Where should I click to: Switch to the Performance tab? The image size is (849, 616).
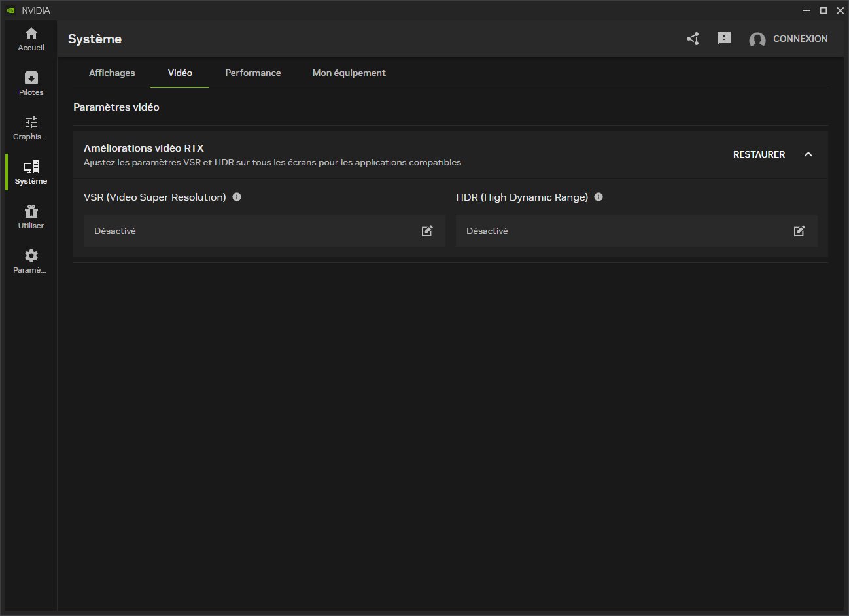click(x=253, y=73)
